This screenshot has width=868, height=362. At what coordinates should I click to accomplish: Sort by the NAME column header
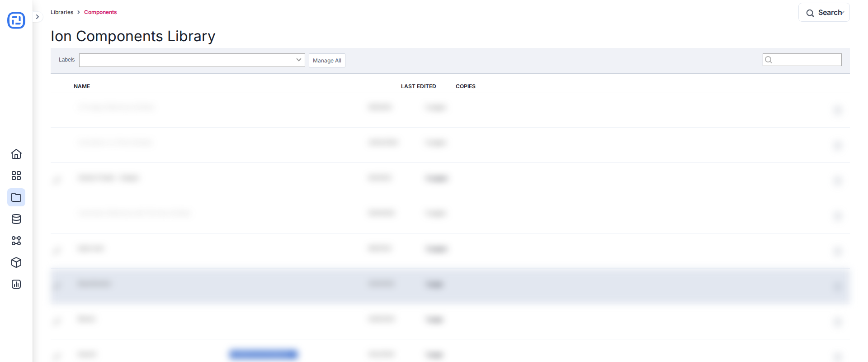coord(82,86)
